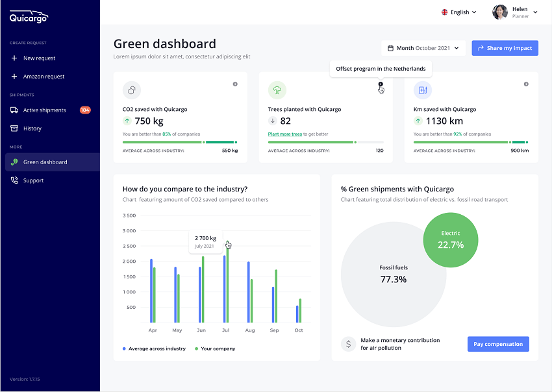The image size is (552, 392).
Task: Click the tree icon in Trees planted card
Action: coord(277,90)
